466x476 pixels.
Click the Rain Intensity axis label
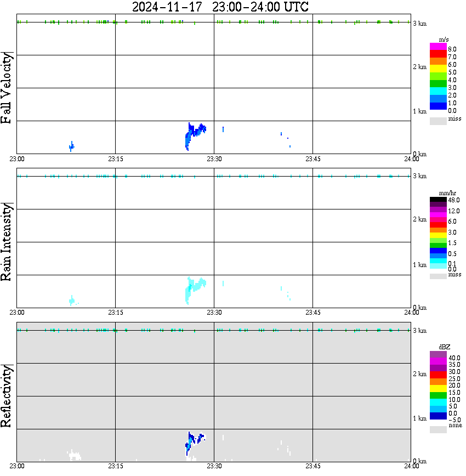[6, 242]
